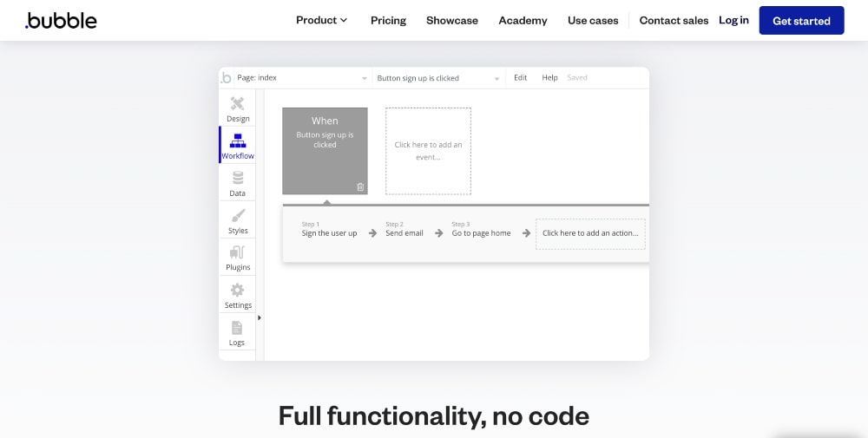Click the Log in link
The image size is (868, 438).
point(733,20)
